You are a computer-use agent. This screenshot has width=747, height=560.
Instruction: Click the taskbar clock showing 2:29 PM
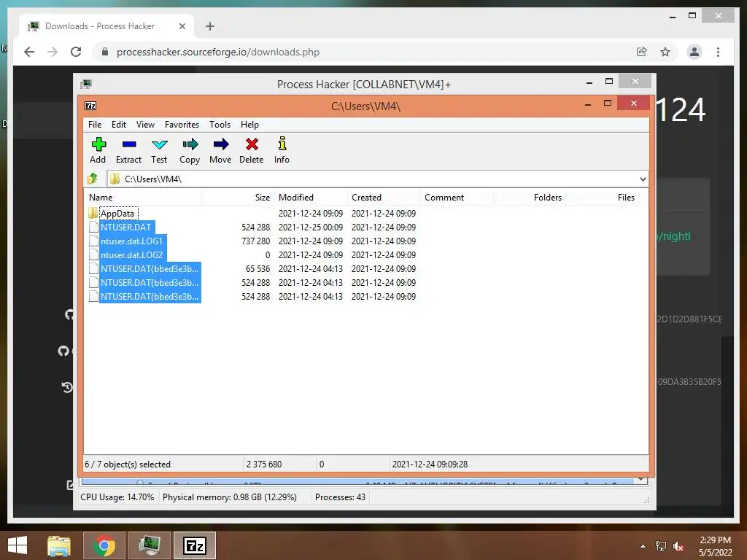[715, 546]
